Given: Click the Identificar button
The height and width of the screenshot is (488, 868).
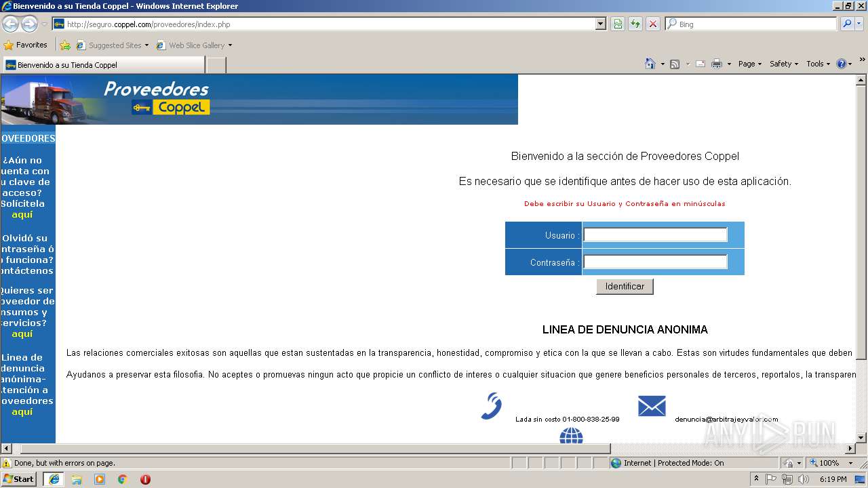Looking at the screenshot, I should 625,287.
